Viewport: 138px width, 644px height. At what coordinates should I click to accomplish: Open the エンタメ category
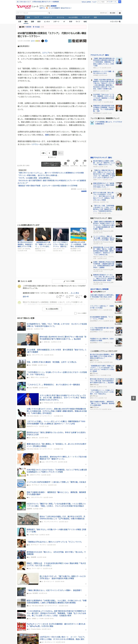click(47, 21)
